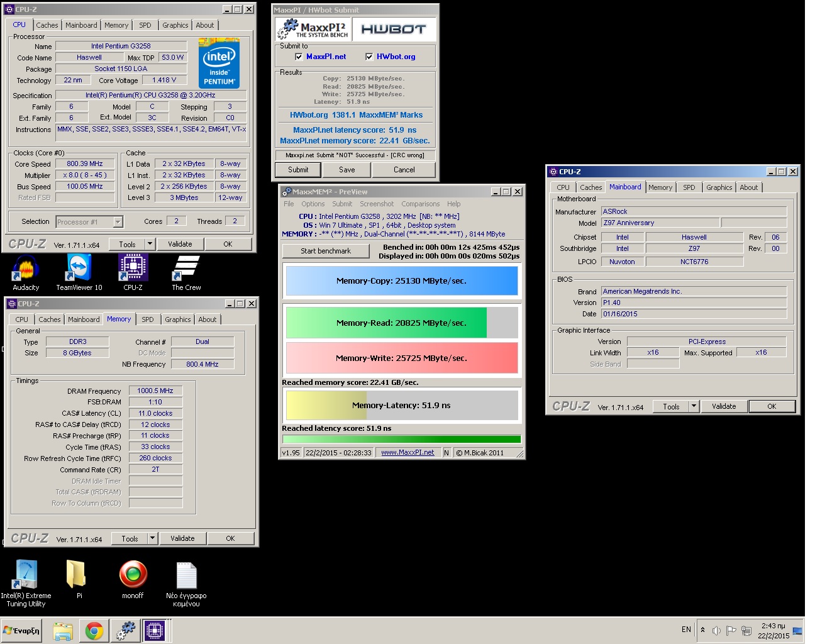Open Windows Explorer from the taskbar
Image resolution: width=815 pixels, height=644 pixels.
[x=63, y=631]
